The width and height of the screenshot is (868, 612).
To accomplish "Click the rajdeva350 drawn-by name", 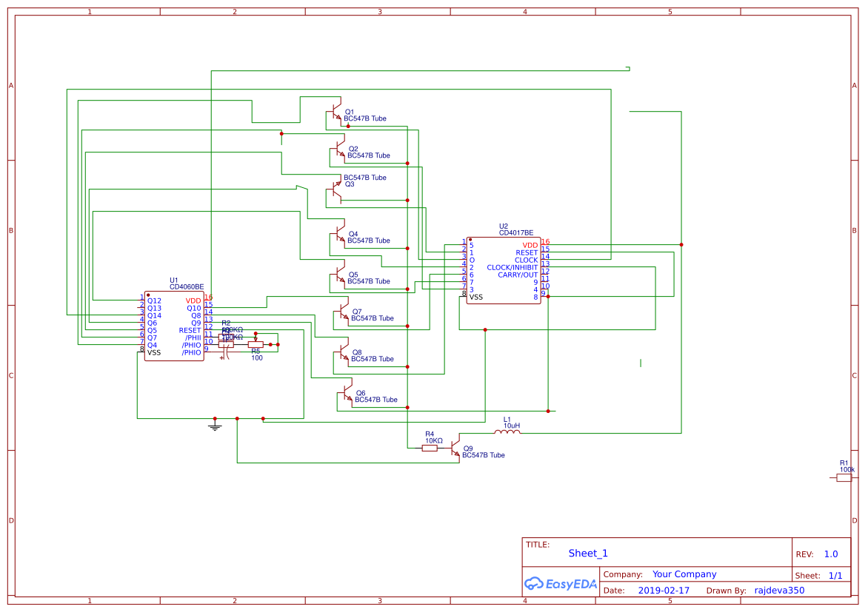I will [778, 590].
